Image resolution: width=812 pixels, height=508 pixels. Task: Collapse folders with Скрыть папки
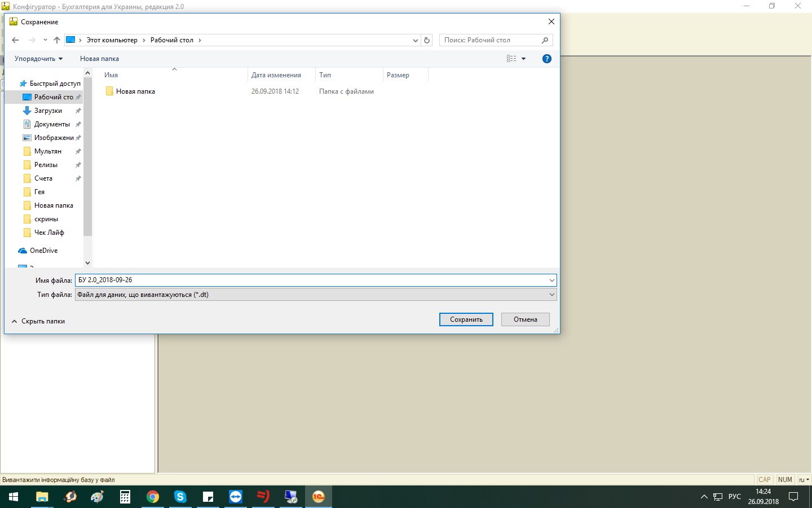[x=38, y=321]
